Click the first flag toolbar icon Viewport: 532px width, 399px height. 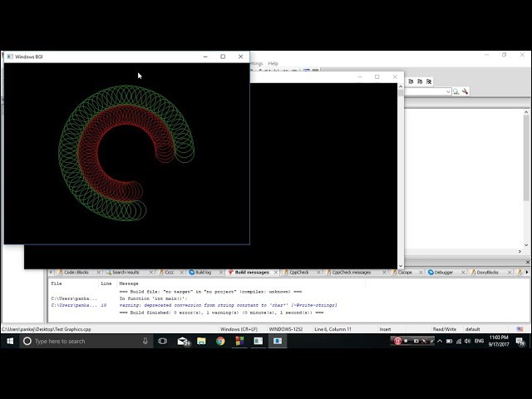tap(411, 81)
